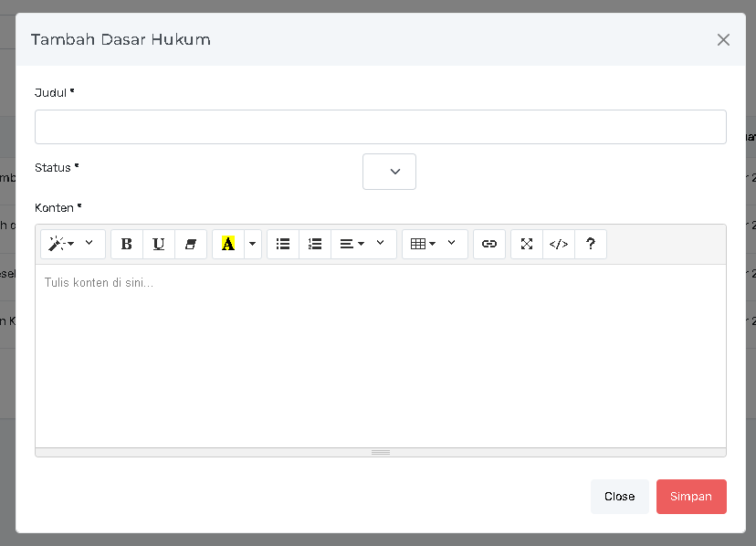Insert an unordered bullet list
Screen dimensions: 756x546
(283, 245)
